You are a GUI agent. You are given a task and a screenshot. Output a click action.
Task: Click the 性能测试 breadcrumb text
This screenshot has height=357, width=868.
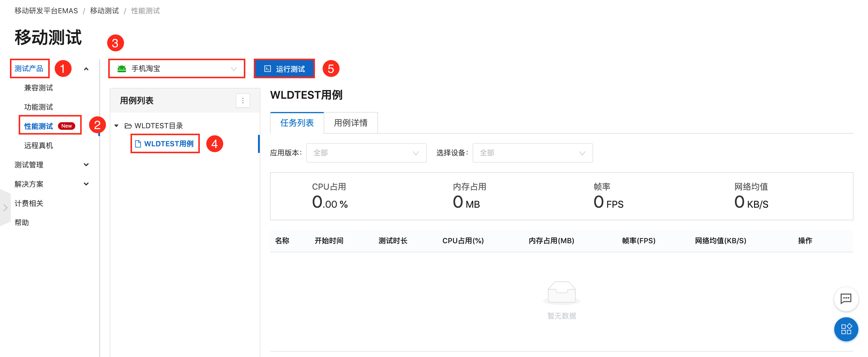pos(145,11)
